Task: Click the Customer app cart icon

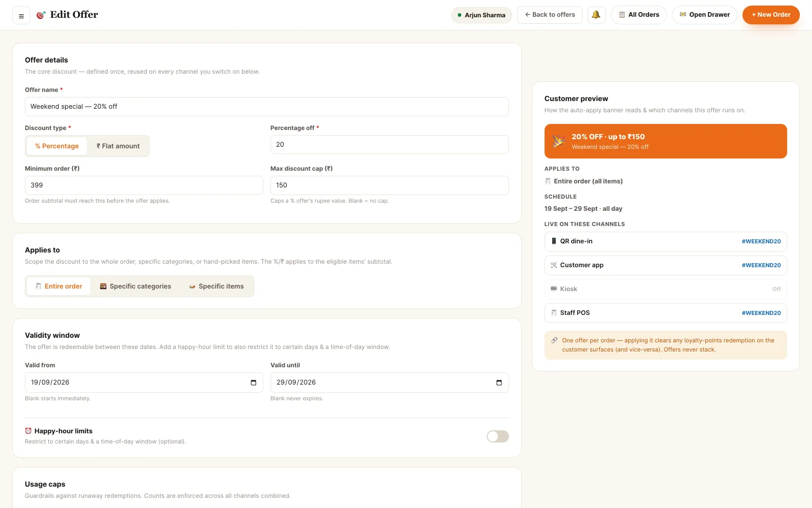Action: point(554,265)
